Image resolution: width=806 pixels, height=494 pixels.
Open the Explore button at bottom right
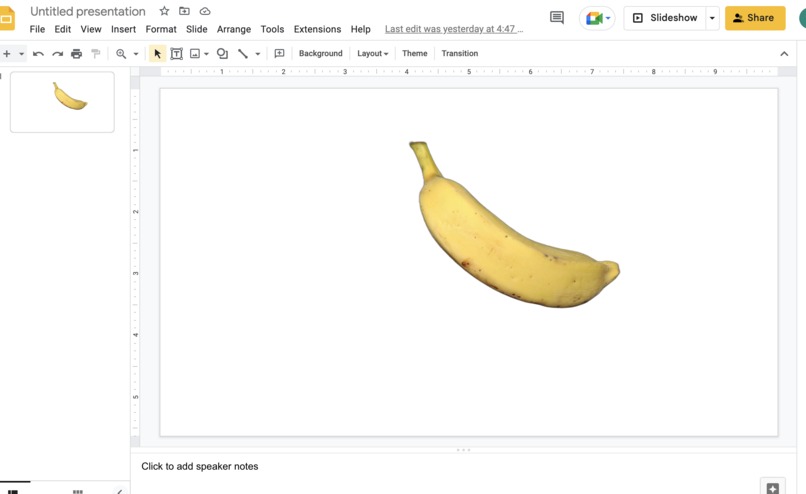coord(773,487)
